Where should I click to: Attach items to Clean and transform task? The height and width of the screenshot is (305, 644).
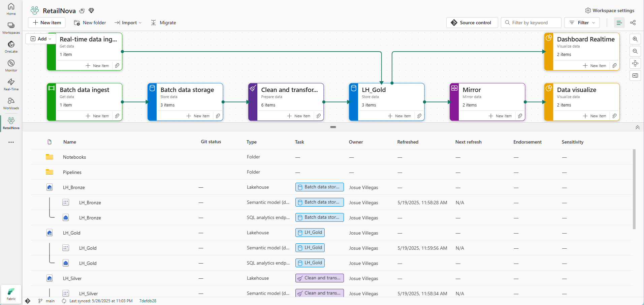[318, 116]
